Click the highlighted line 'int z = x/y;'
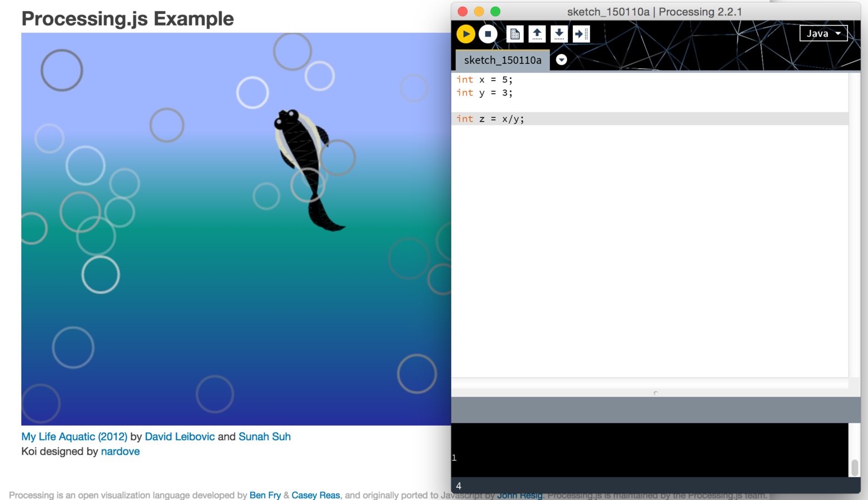The height and width of the screenshot is (500, 868). coord(649,119)
